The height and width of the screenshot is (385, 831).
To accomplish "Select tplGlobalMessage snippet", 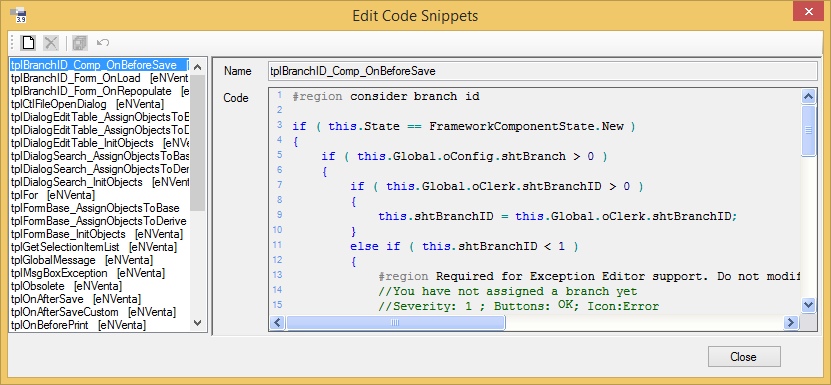I will pos(99,260).
